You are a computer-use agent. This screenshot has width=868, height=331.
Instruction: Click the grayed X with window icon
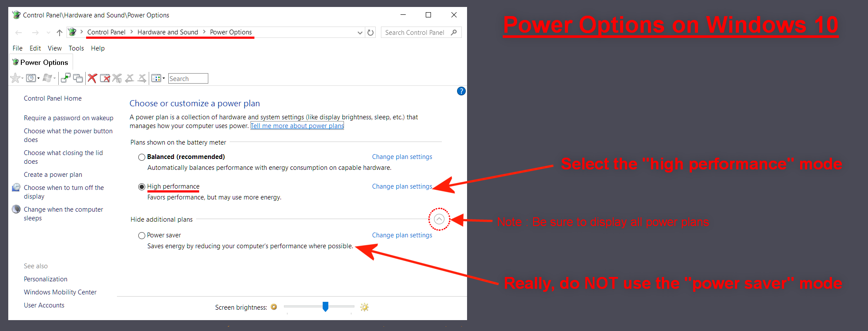point(117,78)
